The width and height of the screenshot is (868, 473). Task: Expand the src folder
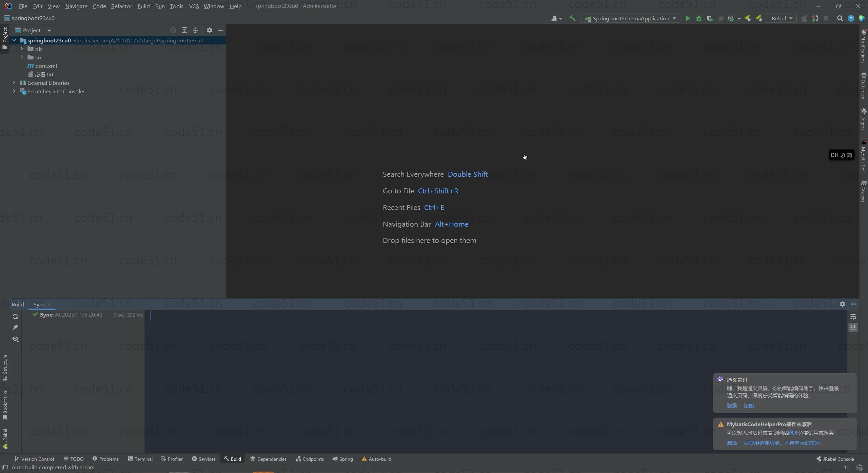[x=22, y=57]
